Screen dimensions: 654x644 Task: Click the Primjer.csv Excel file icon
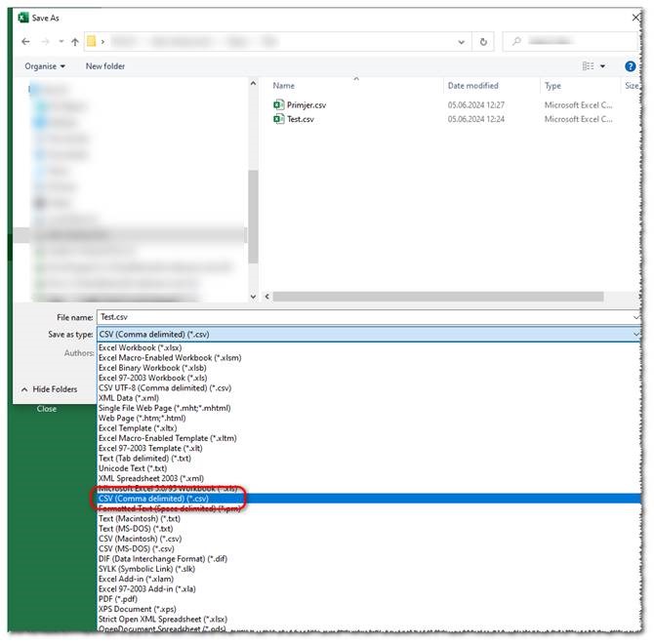pos(278,105)
